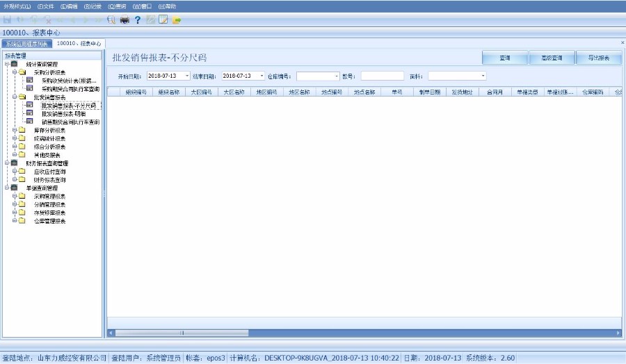
Task: Open the 开始日期 date dropdown
Action: pos(187,76)
